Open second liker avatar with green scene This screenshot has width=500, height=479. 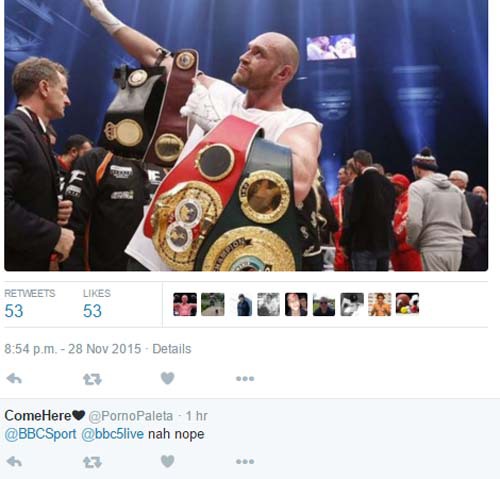pos(213,304)
